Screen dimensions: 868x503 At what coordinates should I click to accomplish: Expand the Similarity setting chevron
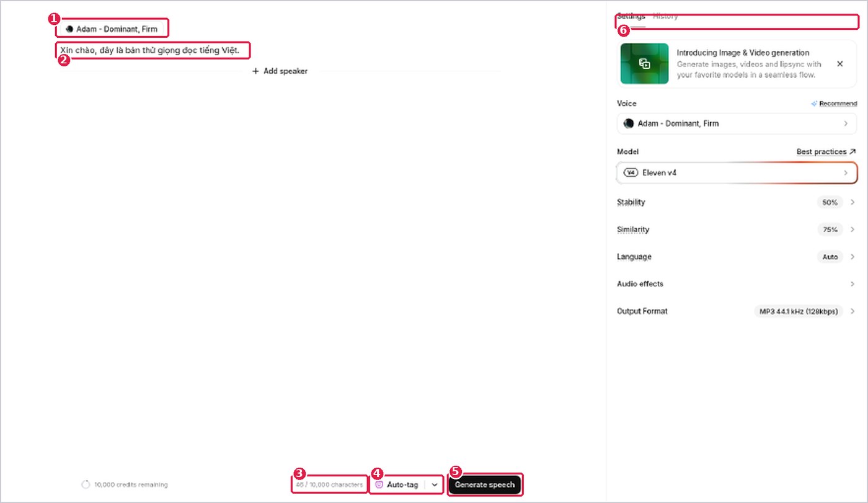pyautogui.click(x=852, y=229)
